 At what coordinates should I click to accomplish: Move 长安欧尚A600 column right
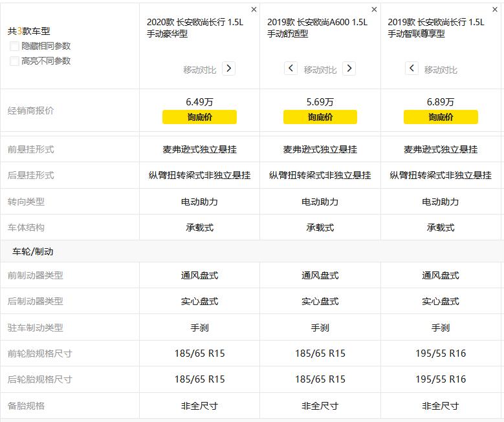click(x=349, y=69)
